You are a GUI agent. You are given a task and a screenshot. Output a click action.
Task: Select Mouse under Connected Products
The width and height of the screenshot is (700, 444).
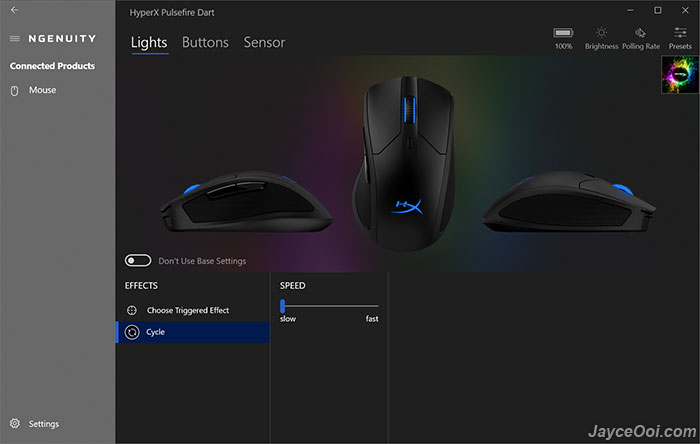(42, 90)
